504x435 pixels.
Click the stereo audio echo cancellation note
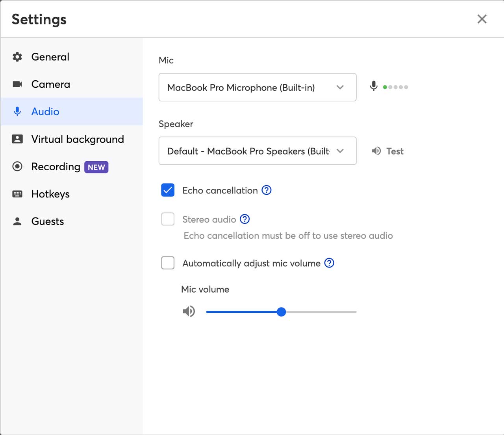288,236
